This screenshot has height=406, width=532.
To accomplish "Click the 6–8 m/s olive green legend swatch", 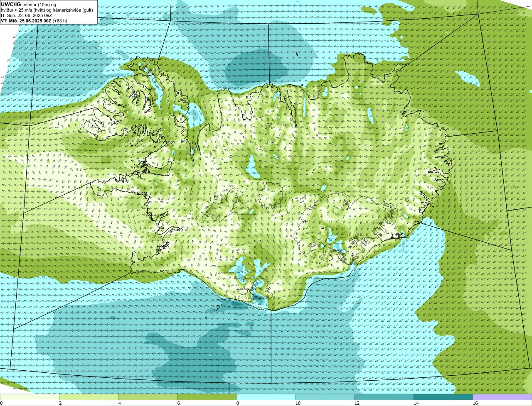I will 207,397.
